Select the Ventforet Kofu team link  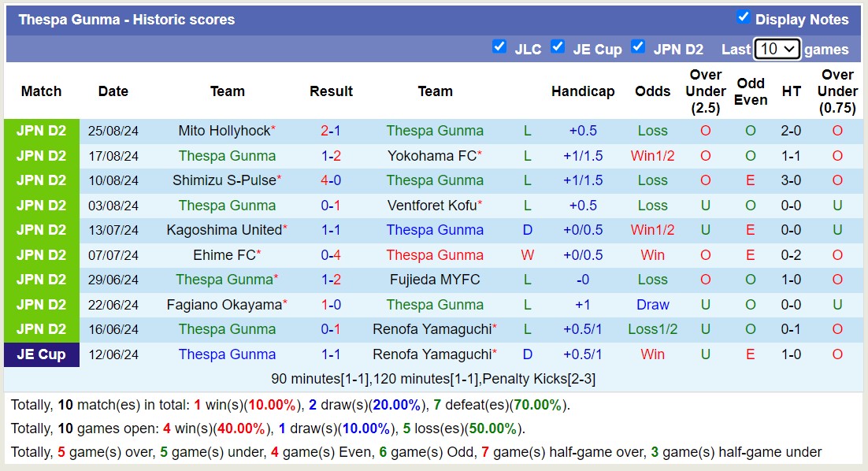tap(432, 206)
